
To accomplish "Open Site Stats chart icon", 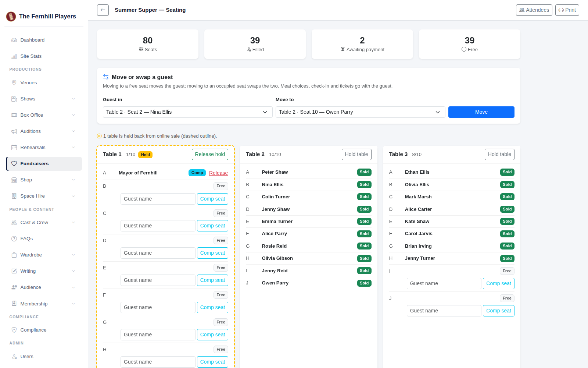I will (14, 56).
